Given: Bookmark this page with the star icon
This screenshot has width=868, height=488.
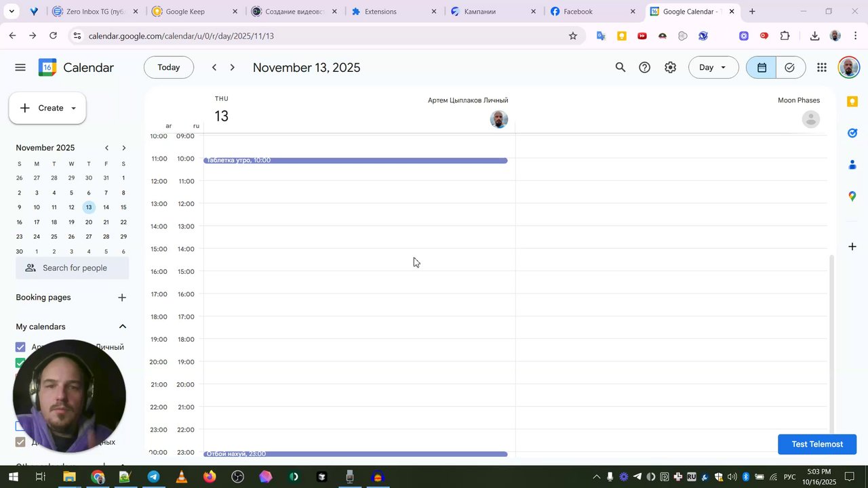Looking at the screenshot, I should tap(573, 36).
